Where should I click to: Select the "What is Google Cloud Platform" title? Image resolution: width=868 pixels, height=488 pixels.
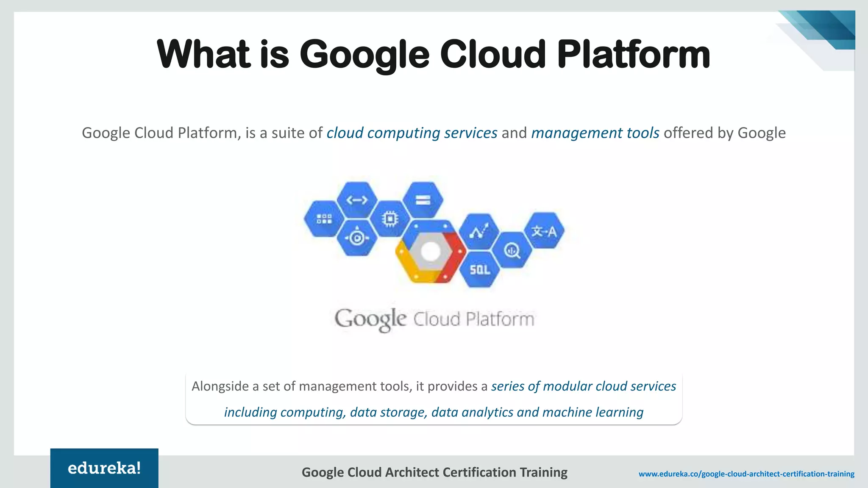tap(433, 54)
